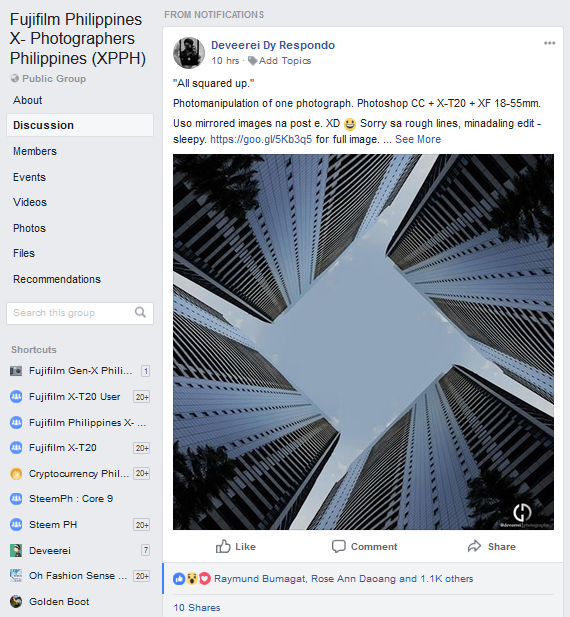Click Deveerei Dy Respondo's profile picture
The width and height of the screenshot is (570, 617).
coord(189,53)
